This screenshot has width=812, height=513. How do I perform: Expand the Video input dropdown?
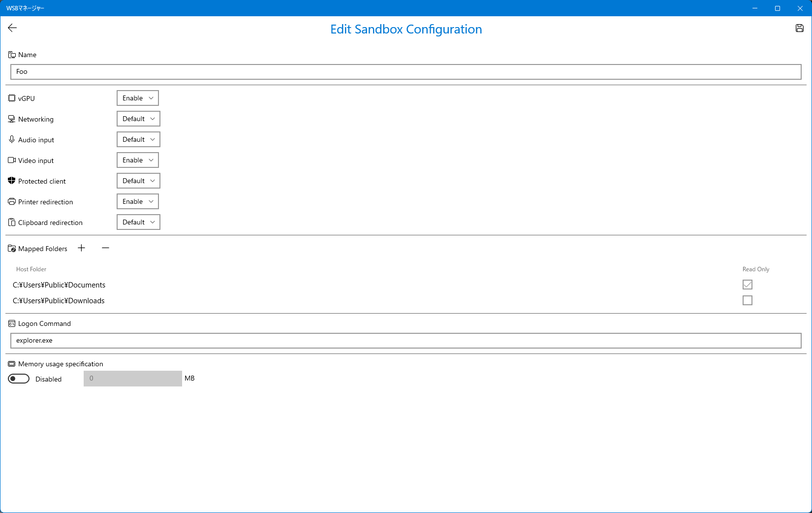[x=138, y=160]
